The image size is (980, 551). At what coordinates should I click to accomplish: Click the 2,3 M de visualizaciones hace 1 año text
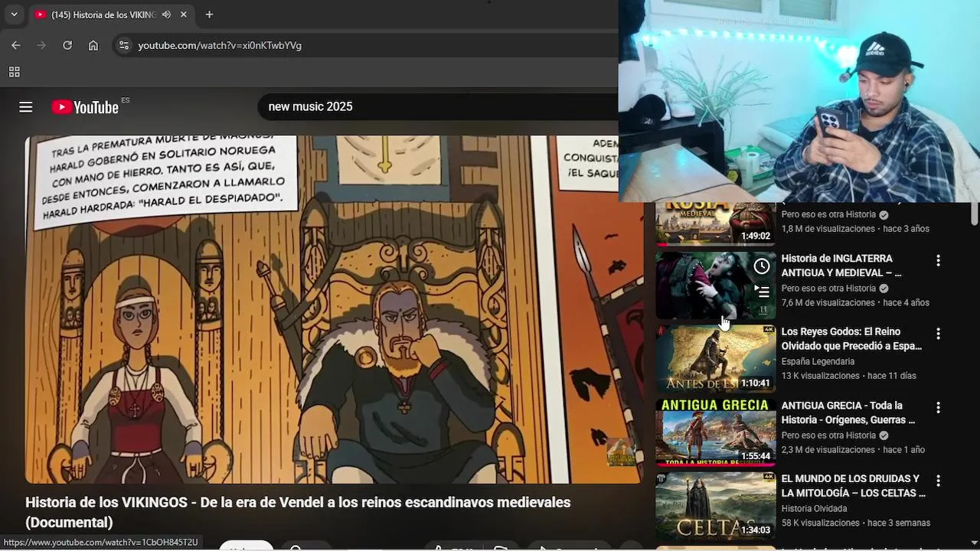coord(853,450)
